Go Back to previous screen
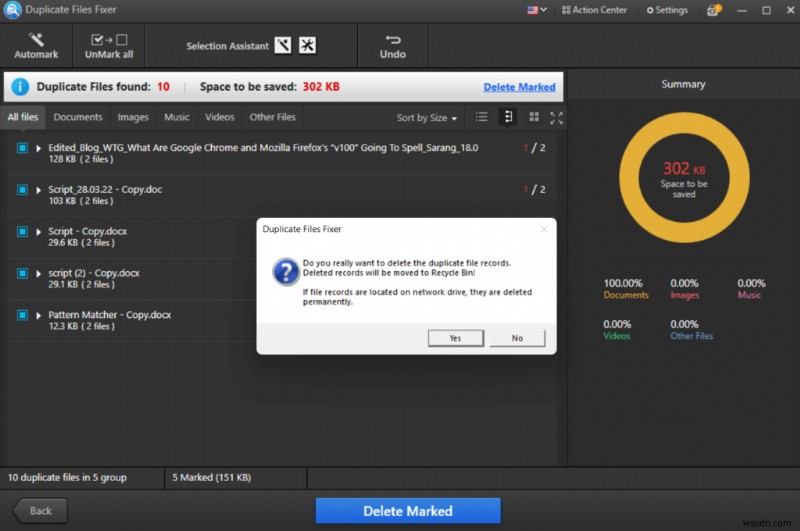The image size is (800, 531). pyautogui.click(x=40, y=511)
